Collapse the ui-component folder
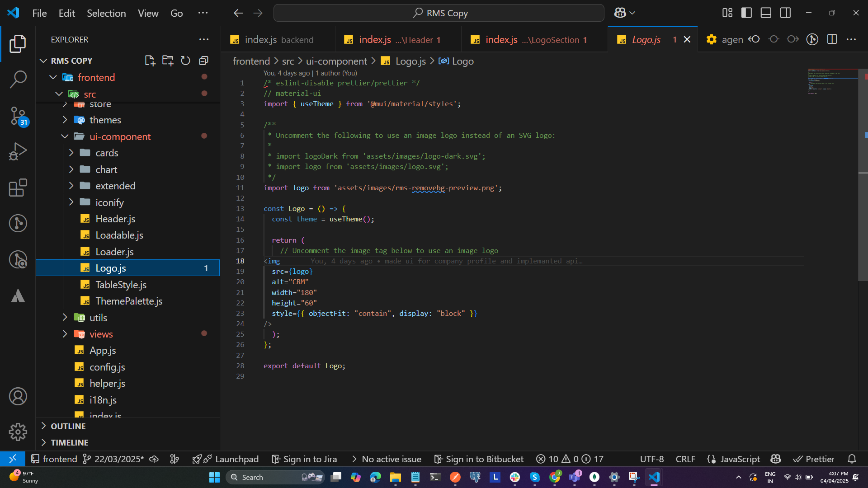The height and width of the screenshot is (488, 868). 120,136
